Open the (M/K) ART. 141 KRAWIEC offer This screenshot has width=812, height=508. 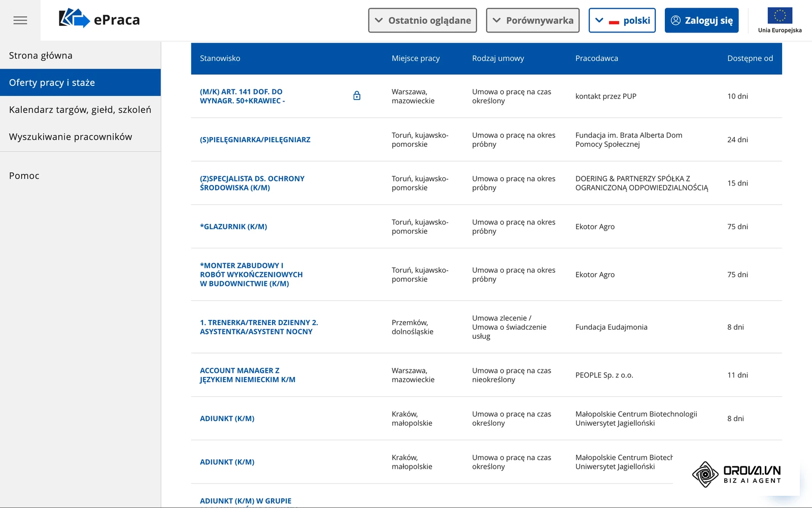[242, 96]
